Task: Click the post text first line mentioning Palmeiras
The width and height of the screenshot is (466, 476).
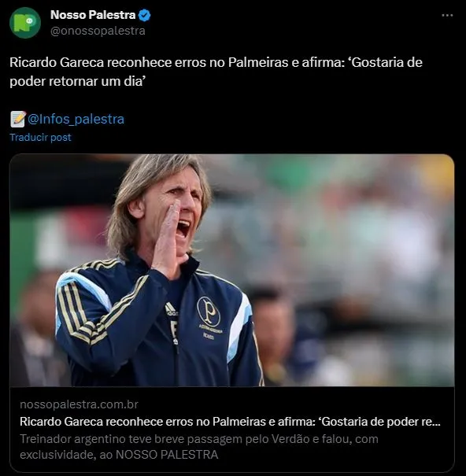Action: point(216,62)
